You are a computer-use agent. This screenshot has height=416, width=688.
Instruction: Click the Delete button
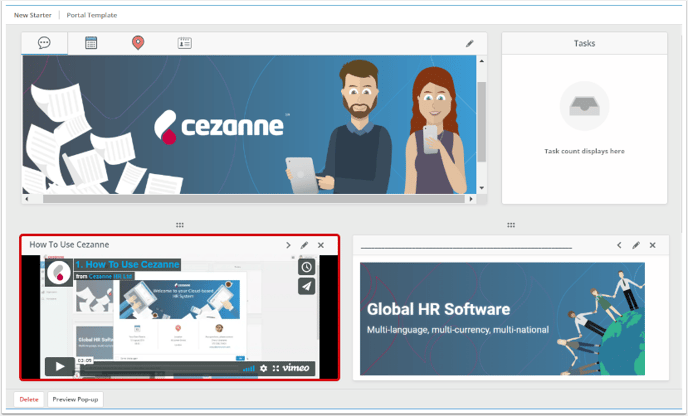pyautogui.click(x=29, y=399)
